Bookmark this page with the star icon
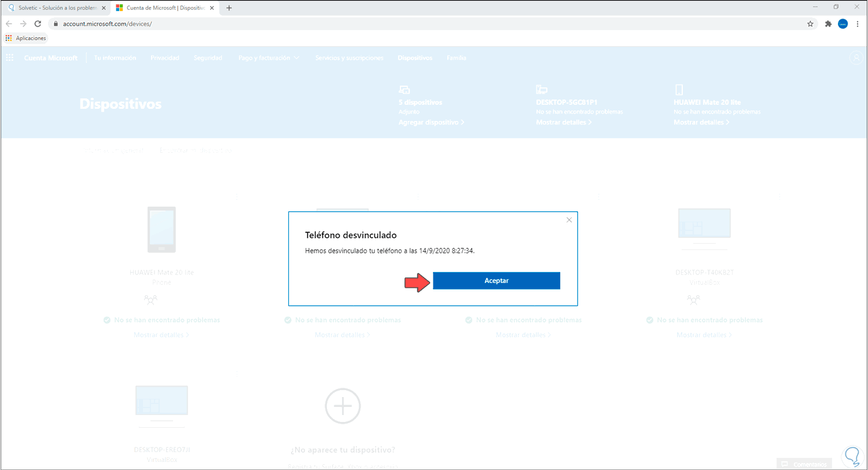Screen dimensions: 868x470 [810, 24]
